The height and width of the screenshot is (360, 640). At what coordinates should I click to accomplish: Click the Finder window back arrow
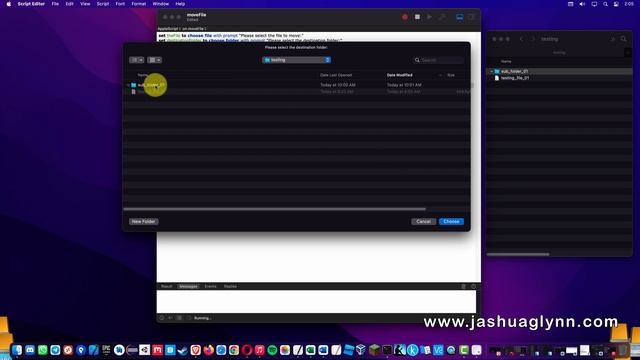521,39
